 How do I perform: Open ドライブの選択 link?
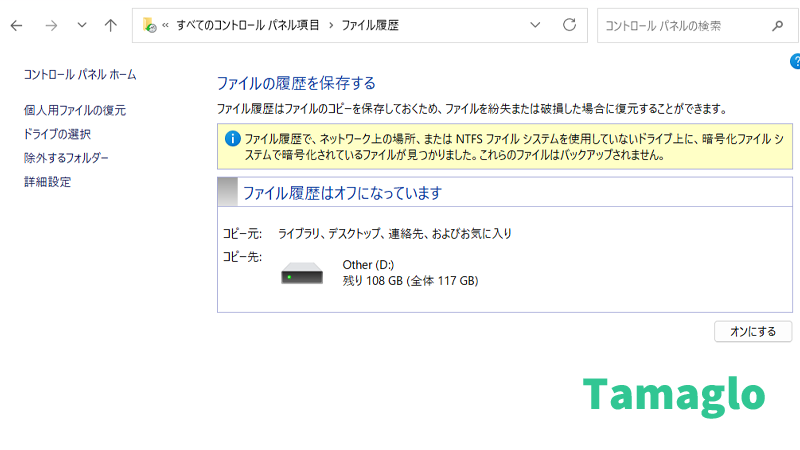(x=57, y=134)
